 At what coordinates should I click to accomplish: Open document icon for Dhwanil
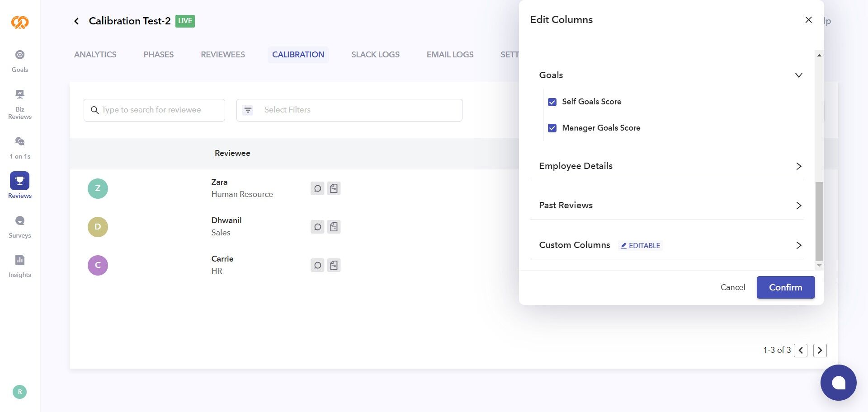point(334,227)
